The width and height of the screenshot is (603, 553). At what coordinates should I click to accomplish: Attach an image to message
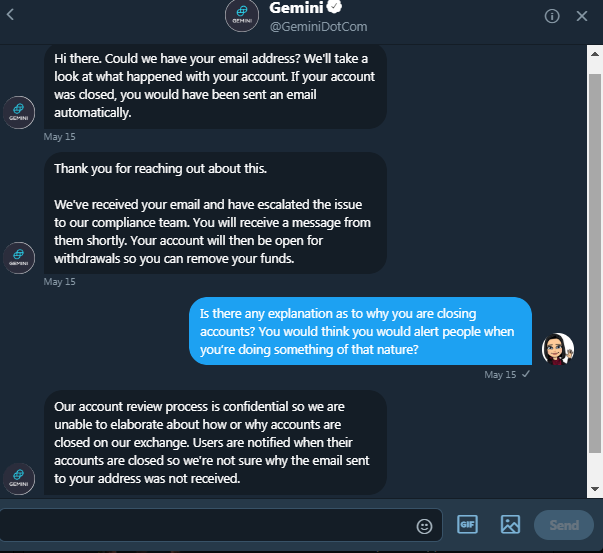point(510,524)
